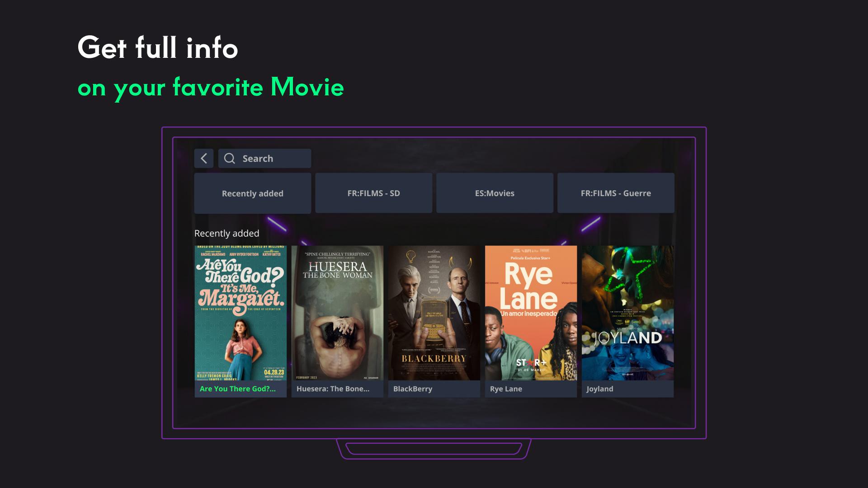Click the Get full info headline
This screenshot has height=488, width=868.
point(158,47)
